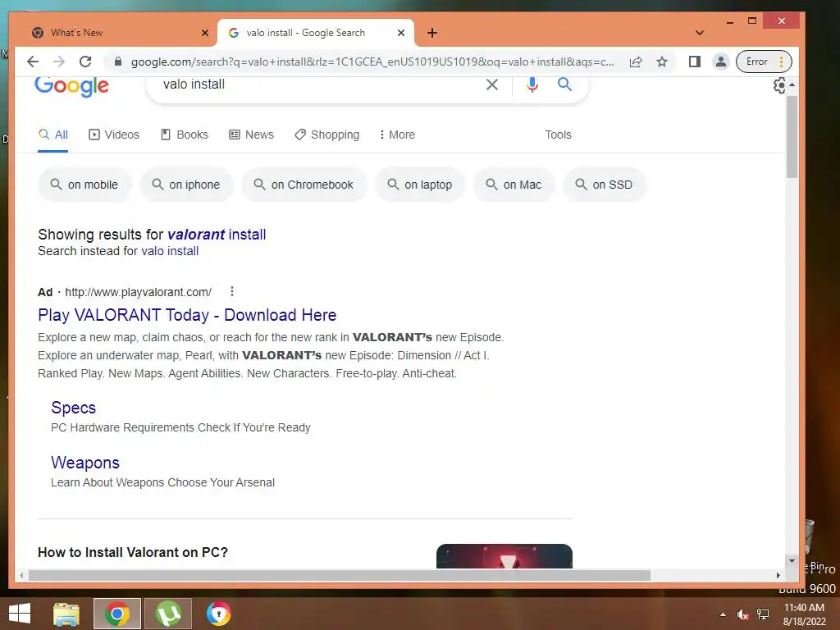Open search Tools

click(558, 135)
